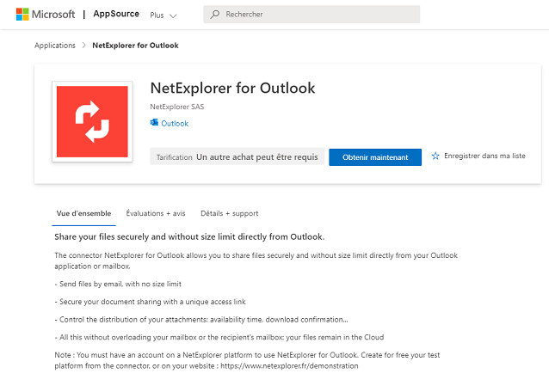Click the NetExplorer red arrows app logo
The width and height of the screenshot is (549, 392).
92,122
